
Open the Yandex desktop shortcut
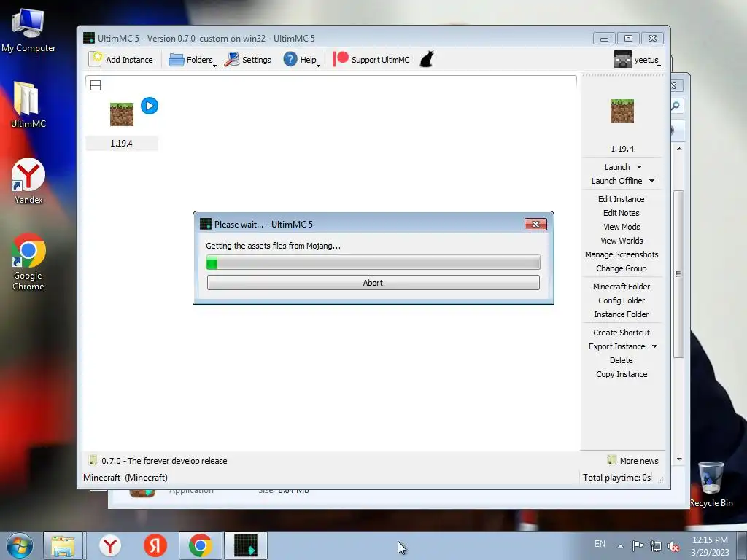(x=28, y=181)
